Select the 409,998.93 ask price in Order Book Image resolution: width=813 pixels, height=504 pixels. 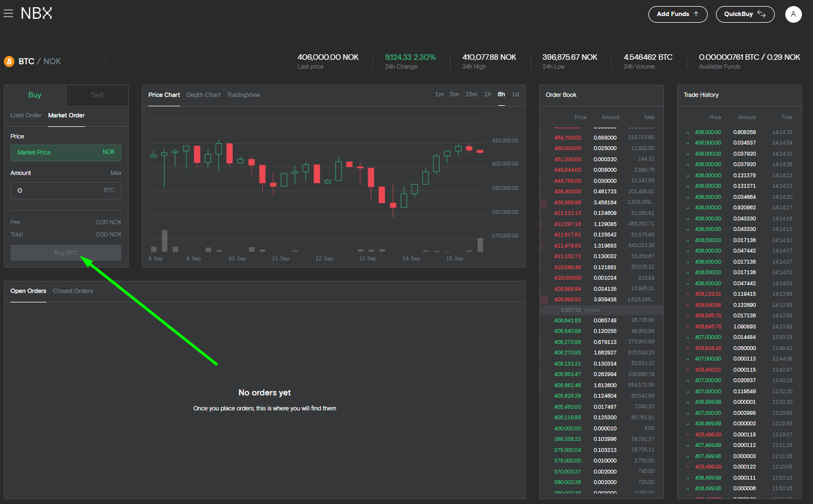point(567,300)
